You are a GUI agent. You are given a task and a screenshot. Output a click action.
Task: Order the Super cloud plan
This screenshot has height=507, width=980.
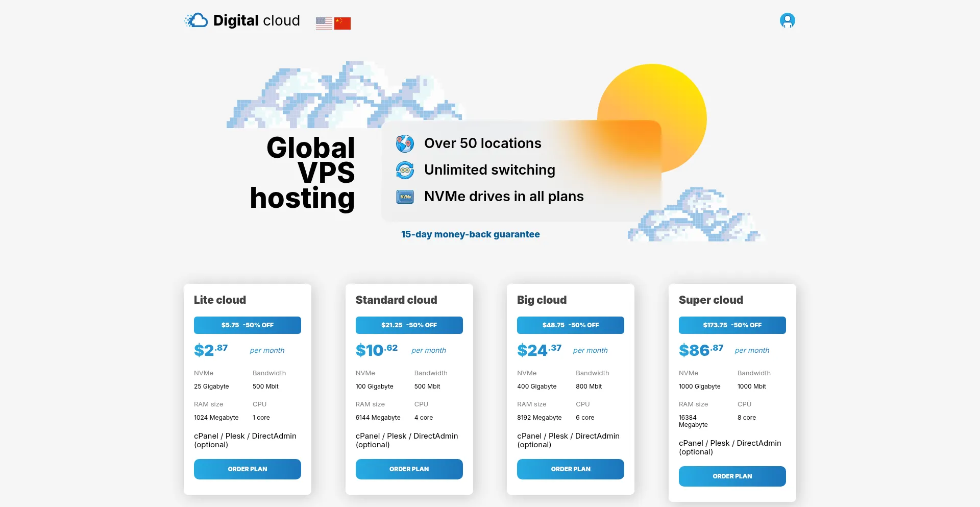[732, 476]
